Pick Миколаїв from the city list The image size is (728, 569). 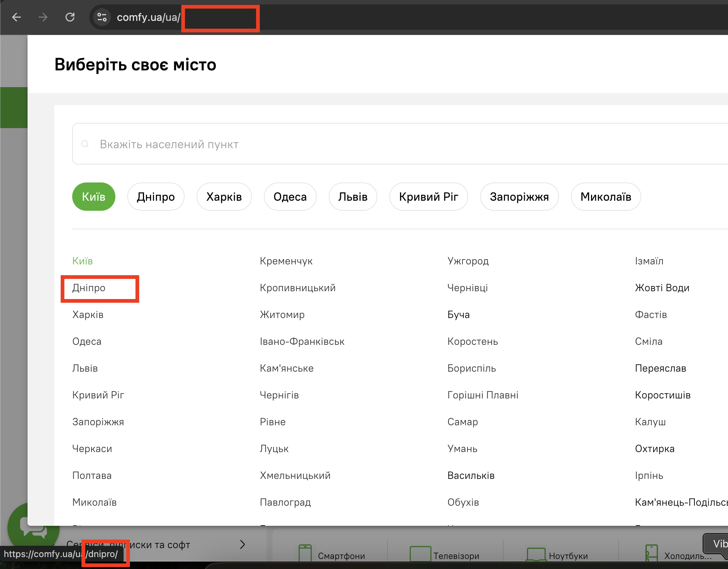pyautogui.click(x=95, y=502)
